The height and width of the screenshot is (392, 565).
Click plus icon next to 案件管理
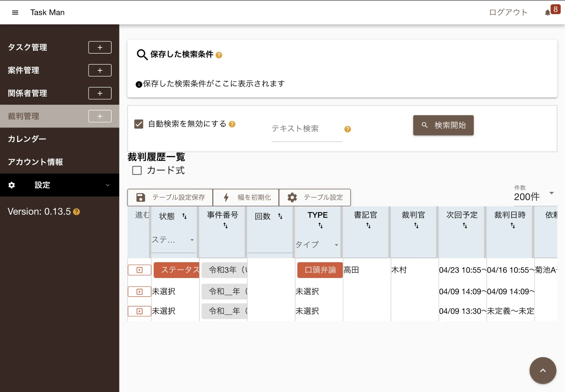[100, 70]
